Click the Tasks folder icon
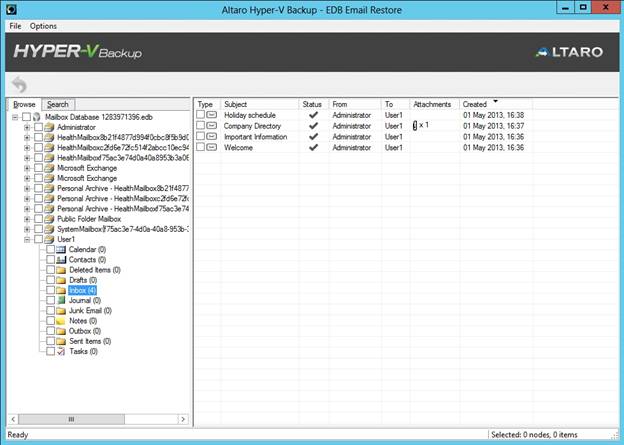This screenshot has height=445, width=624. pyautogui.click(x=61, y=351)
